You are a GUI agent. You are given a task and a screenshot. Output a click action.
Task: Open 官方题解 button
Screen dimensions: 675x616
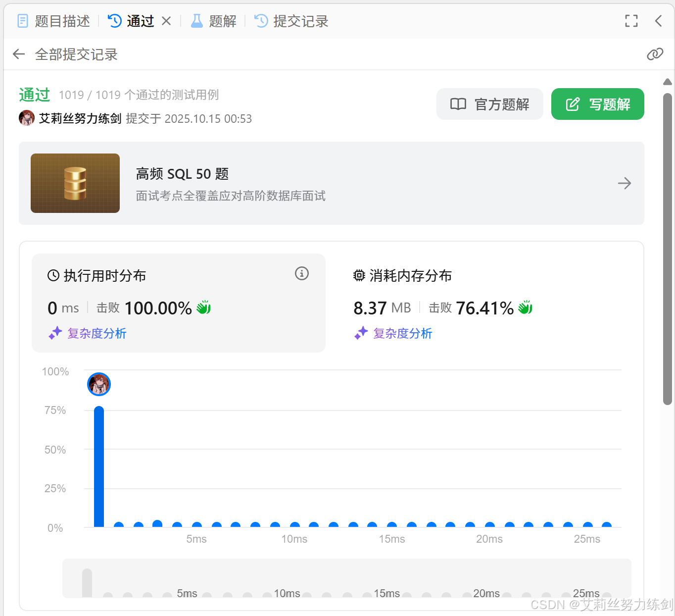click(490, 104)
